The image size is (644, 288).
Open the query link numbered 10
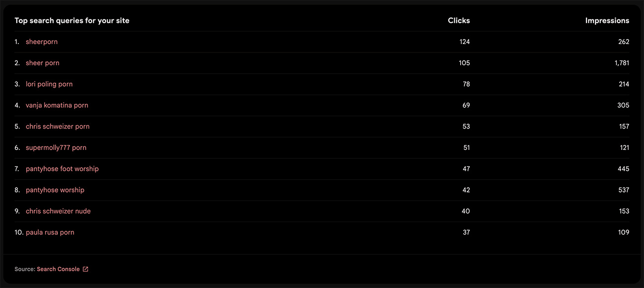50,233
